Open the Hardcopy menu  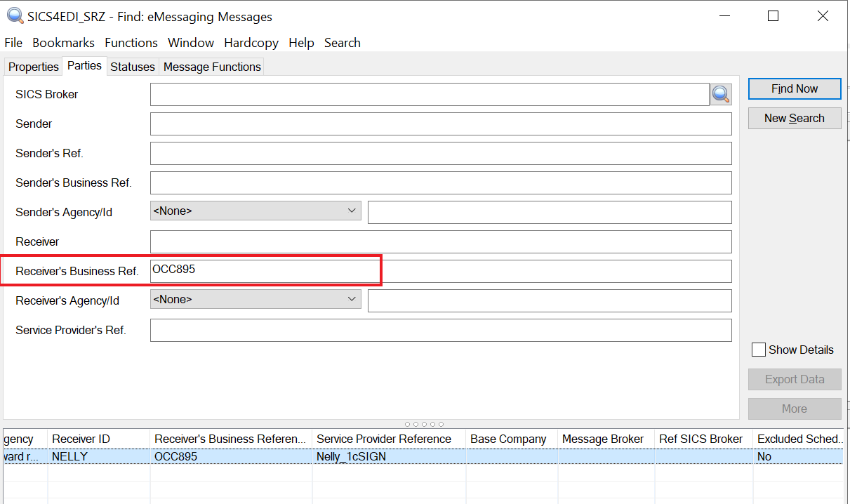pyautogui.click(x=251, y=43)
